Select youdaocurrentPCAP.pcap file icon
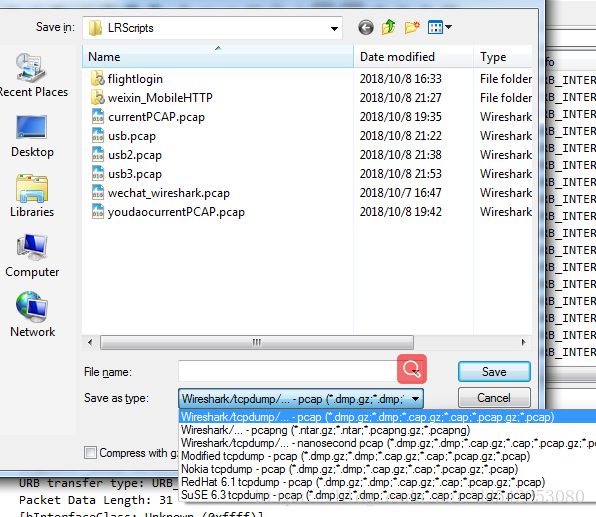The width and height of the screenshot is (596, 517). click(98, 211)
